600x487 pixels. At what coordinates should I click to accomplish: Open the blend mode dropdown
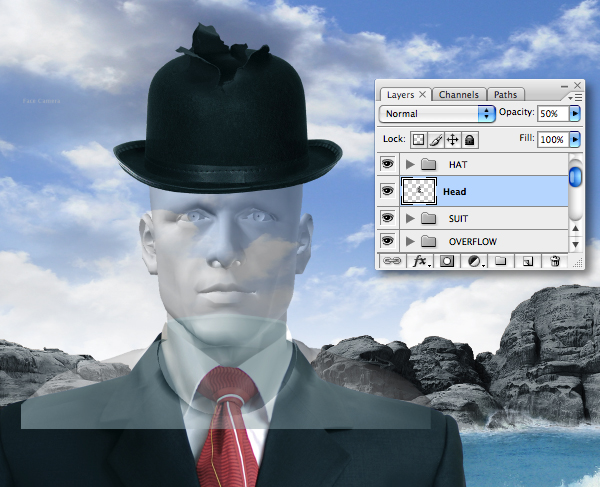[437, 114]
